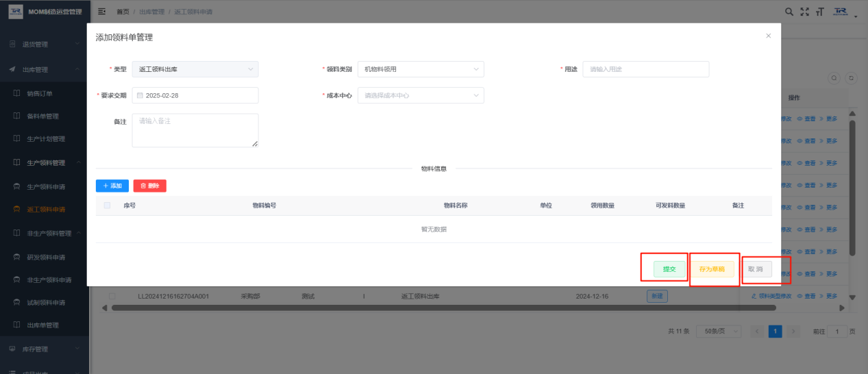Open the 领料类别 dropdown showing 机物料领用
The width and height of the screenshot is (868, 374).
coord(421,69)
